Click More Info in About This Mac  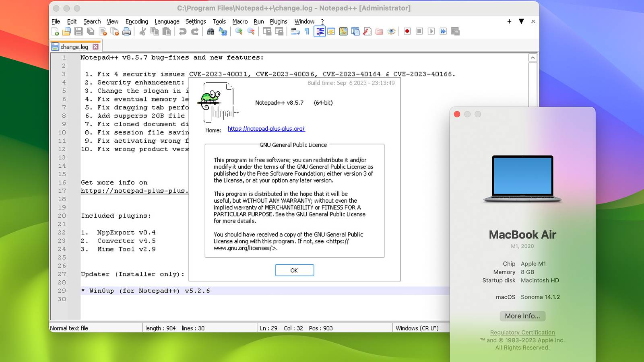[522, 316]
